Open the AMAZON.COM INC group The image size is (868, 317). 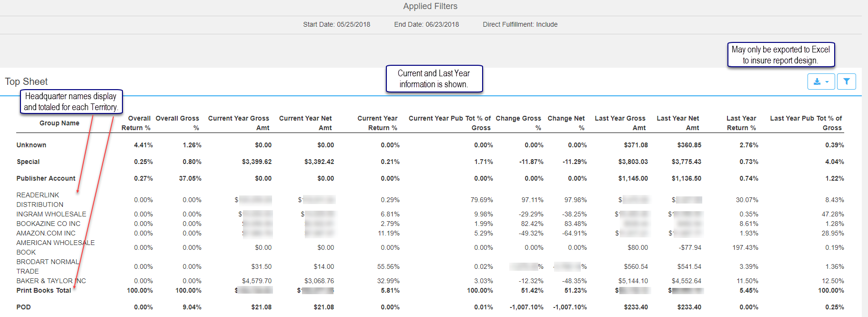46,233
